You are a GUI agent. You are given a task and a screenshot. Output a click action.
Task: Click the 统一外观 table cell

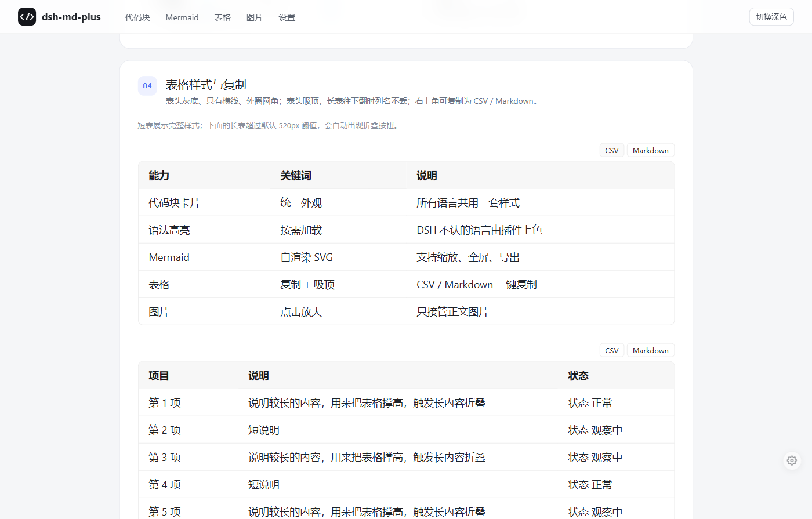pyautogui.click(x=338, y=202)
